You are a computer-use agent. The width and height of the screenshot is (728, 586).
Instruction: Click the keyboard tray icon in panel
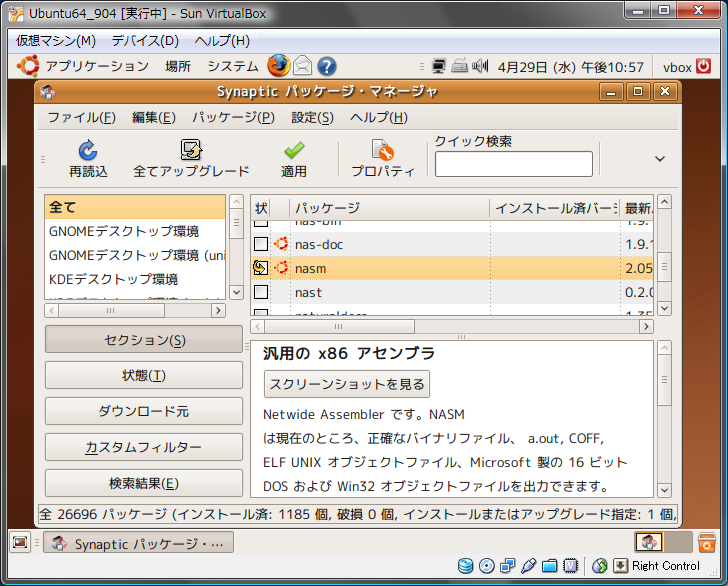pyautogui.click(x=459, y=66)
